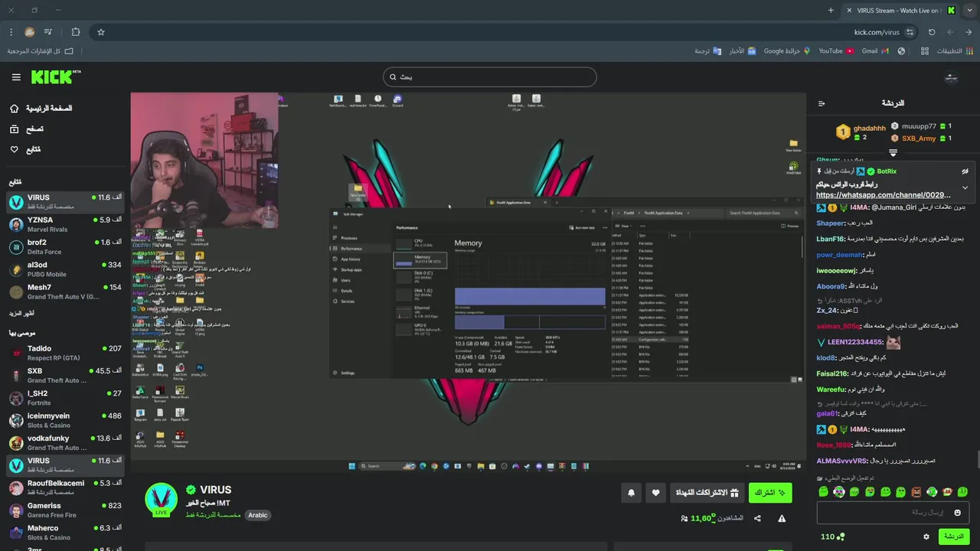The width and height of the screenshot is (980, 551).
Task: Go to Home page in sidebar
Action: coord(41,109)
